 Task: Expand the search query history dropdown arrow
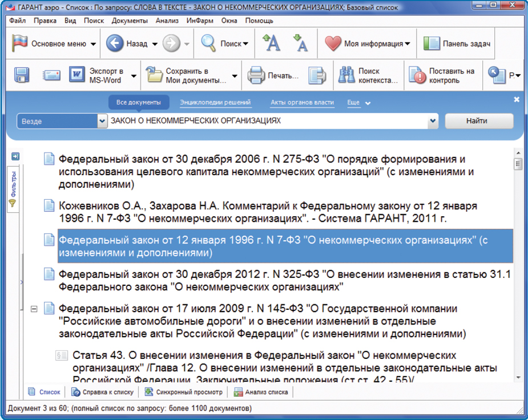(433, 121)
